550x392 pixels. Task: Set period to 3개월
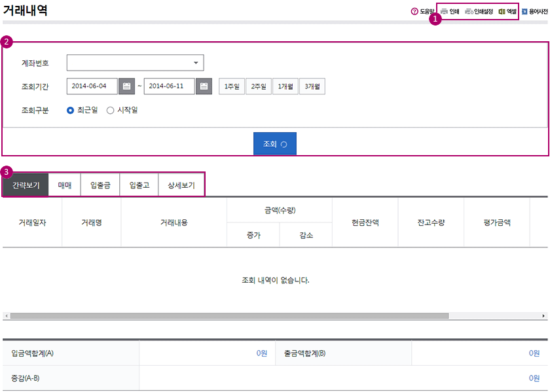click(312, 86)
